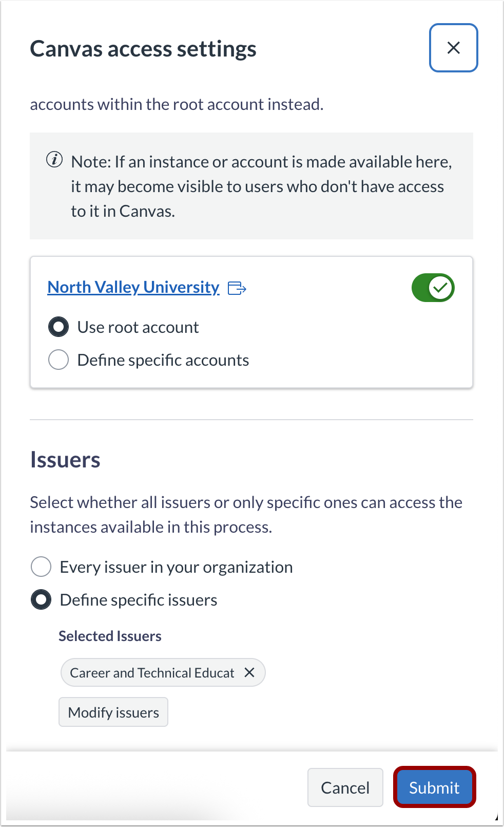This screenshot has width=504, height=827.
Task: Click the Issuers section heading
Action: point(65,459)
